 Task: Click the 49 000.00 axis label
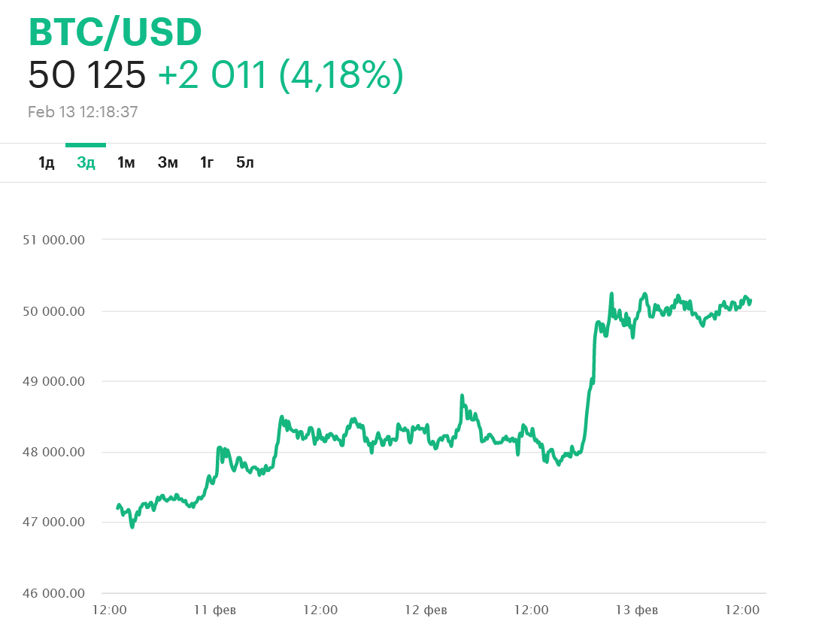coord(53,382)
